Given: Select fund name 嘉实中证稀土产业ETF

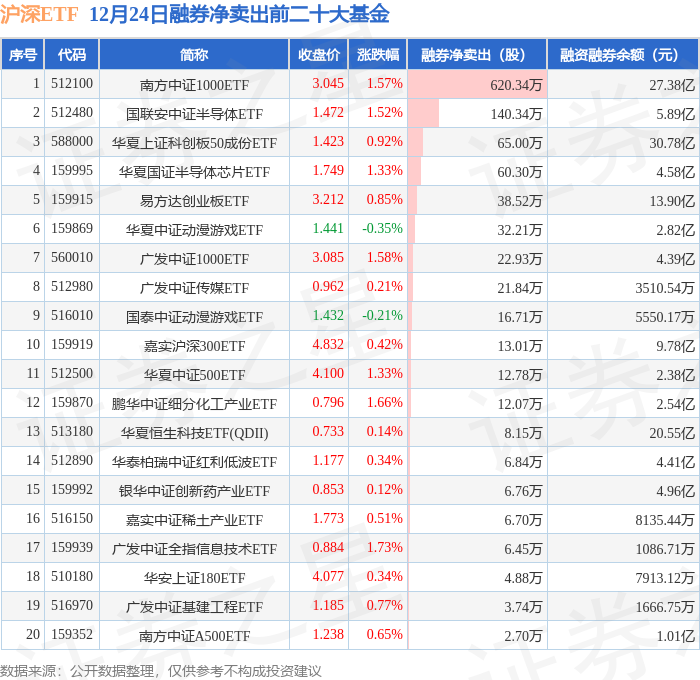Looking at the screenshot, I should (x=194, y=520).
